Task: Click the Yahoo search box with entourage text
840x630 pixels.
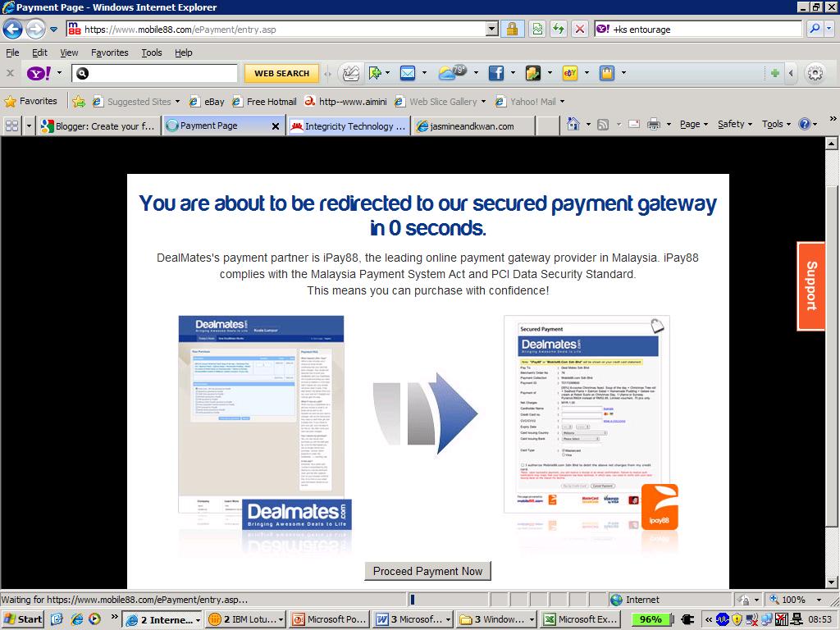Action: point(697,30)
